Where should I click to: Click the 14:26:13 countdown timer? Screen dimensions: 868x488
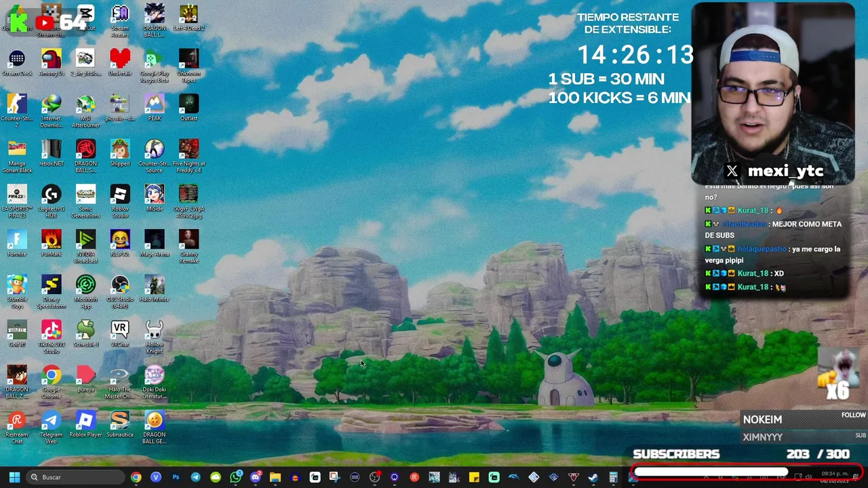click(x=635, y=55)
